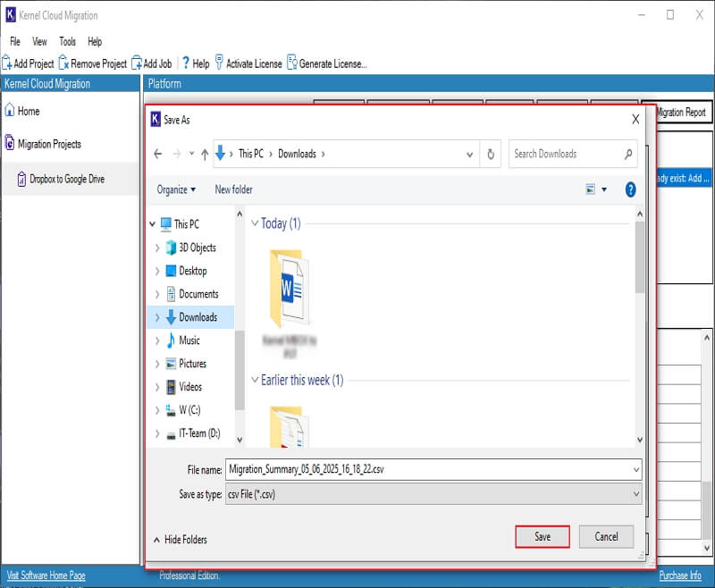
Task: Click the Add Job toolbar icon
Action: 137,63
